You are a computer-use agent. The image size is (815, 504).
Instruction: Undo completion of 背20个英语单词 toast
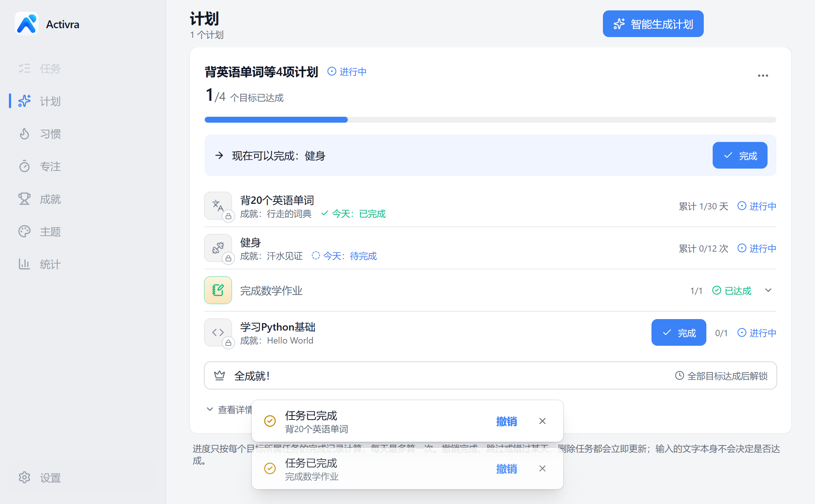[507, 421]
